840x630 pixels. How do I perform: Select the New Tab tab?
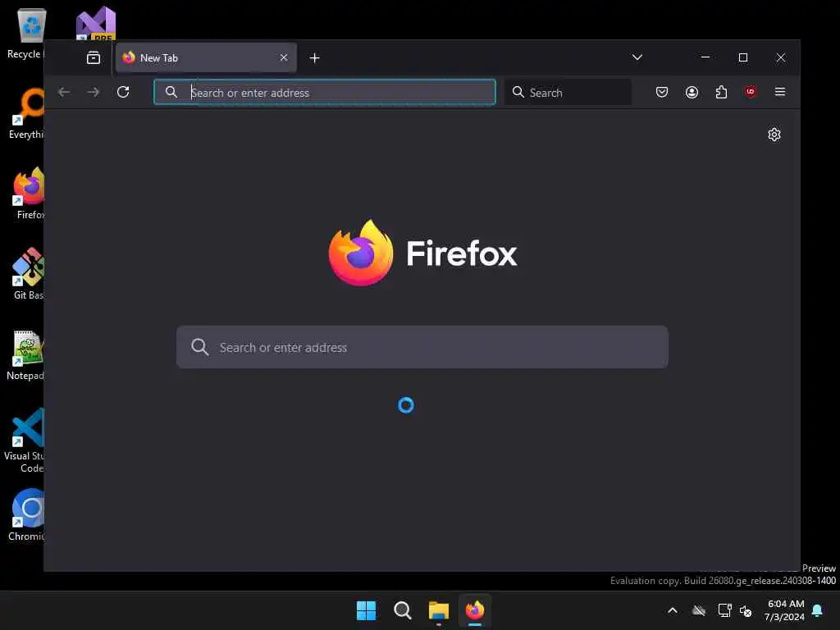coord(206,58)
